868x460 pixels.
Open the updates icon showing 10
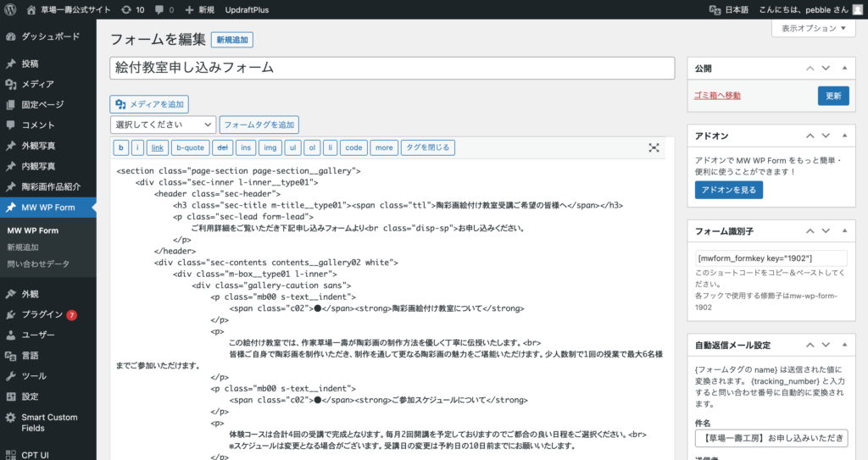click(x=126, y=9)
